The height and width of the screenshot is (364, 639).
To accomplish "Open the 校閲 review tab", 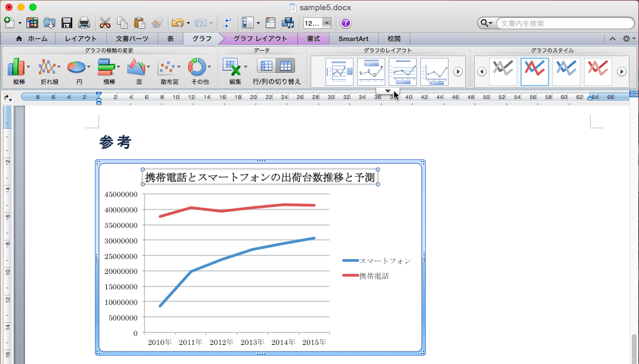I will click(394, 39).
